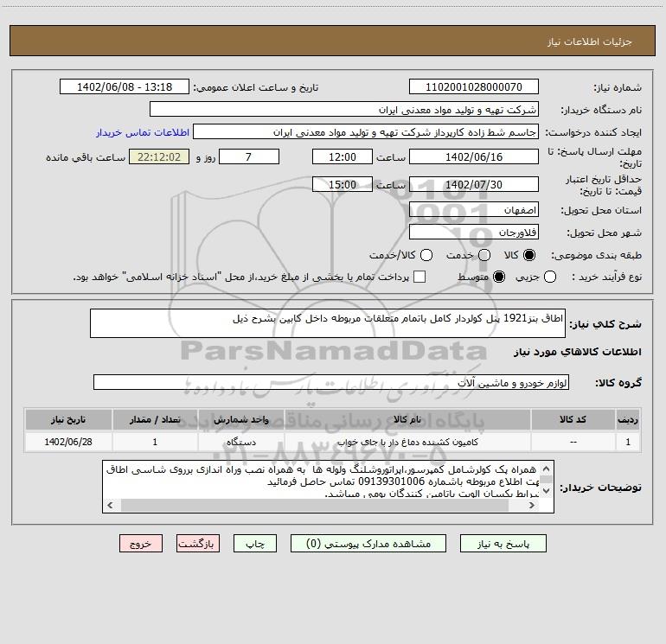This screenshot has height=644, width=666.
Task: Click the request creator field جاسم شط زاده
Action: point(366,132)
